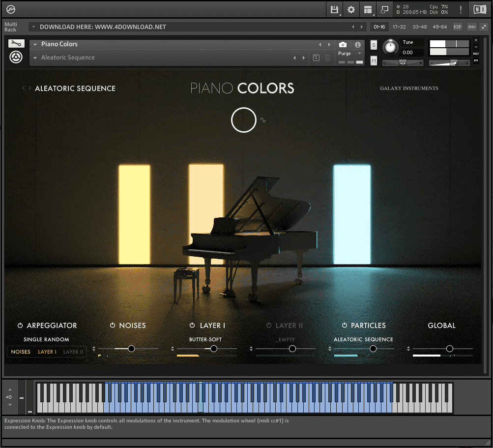Open Butter-Soft layer sound selector
The image size is (493, 448).
click(205, 339)
